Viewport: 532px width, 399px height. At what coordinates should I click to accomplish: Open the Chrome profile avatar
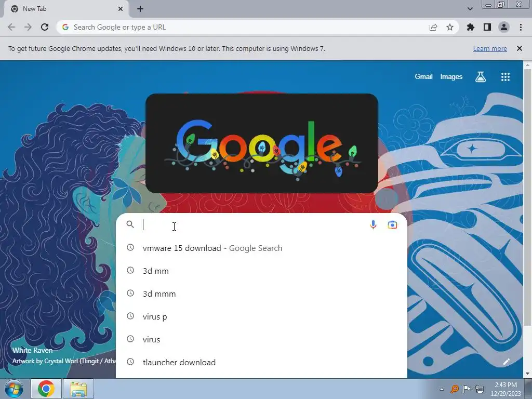point(504,27)
